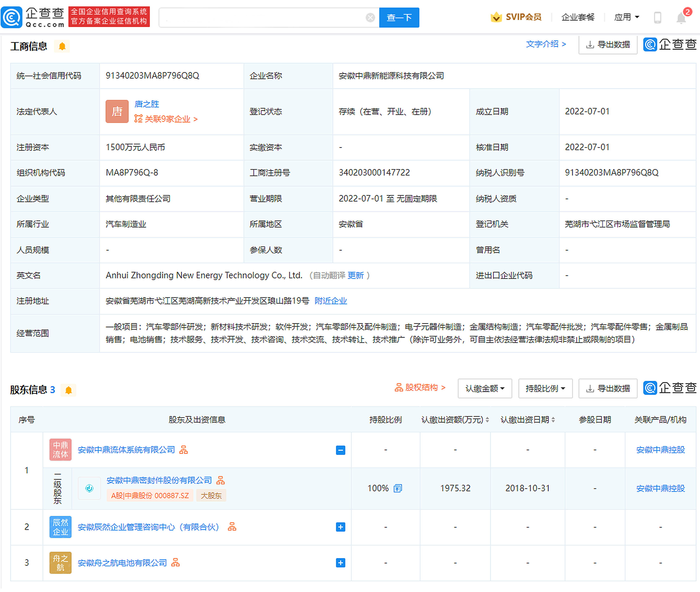Expand 安徽辰然企业管理咨询中心 row with plus button
The image size is (700, 592).
(341, 527)
